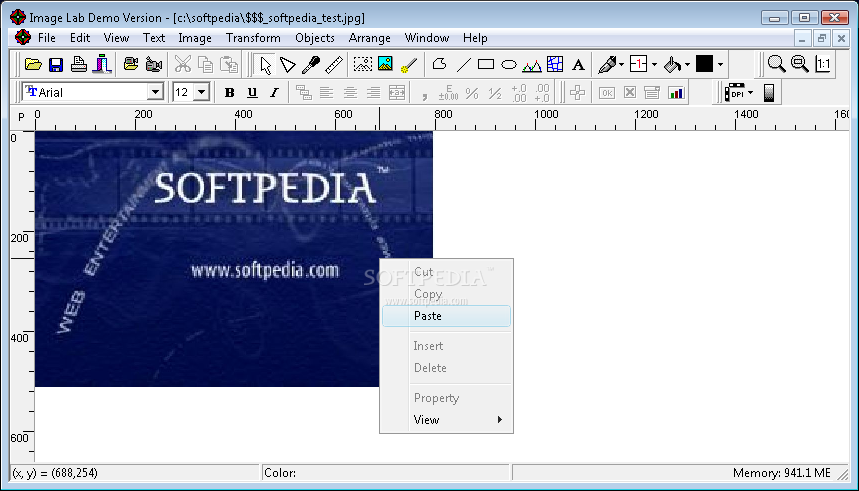Image resolution: width=859 pixels, height=491 pixels.
Task: Click the Print icon in the toolbar
Action: (79, 65)
